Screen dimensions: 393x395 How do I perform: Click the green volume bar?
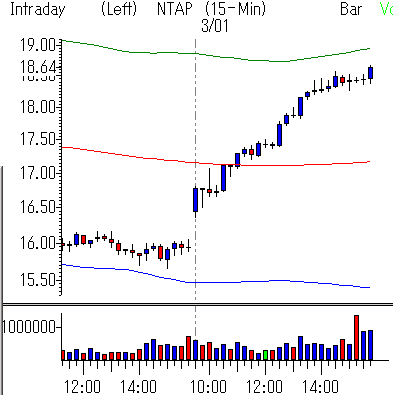point(265,355)
